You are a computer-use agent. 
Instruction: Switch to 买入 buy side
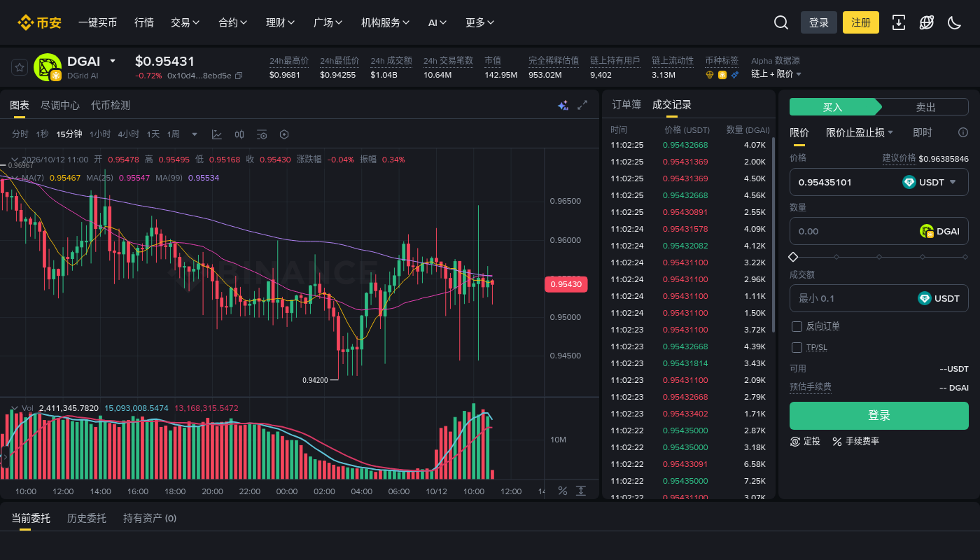point(833,107)
